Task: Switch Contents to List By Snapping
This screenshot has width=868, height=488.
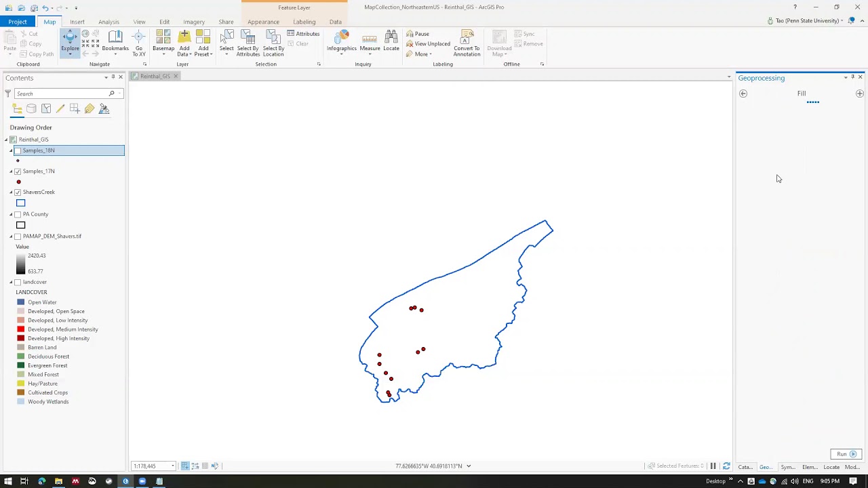Action: 75,108
